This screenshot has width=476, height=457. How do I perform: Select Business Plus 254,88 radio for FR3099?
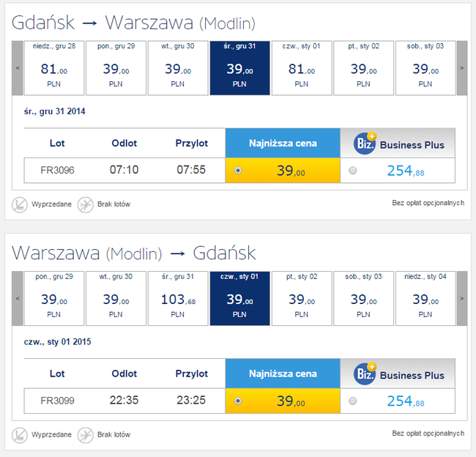pos(353,401)
